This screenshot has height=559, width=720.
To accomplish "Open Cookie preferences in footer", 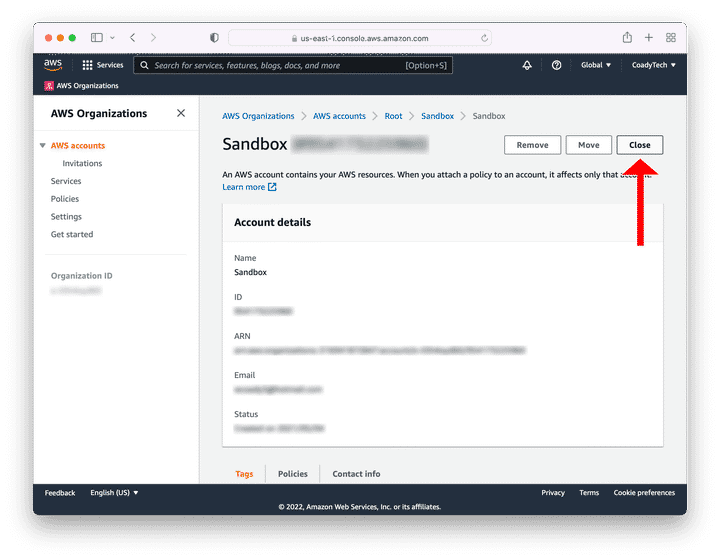I will click(x=644, y=492).
